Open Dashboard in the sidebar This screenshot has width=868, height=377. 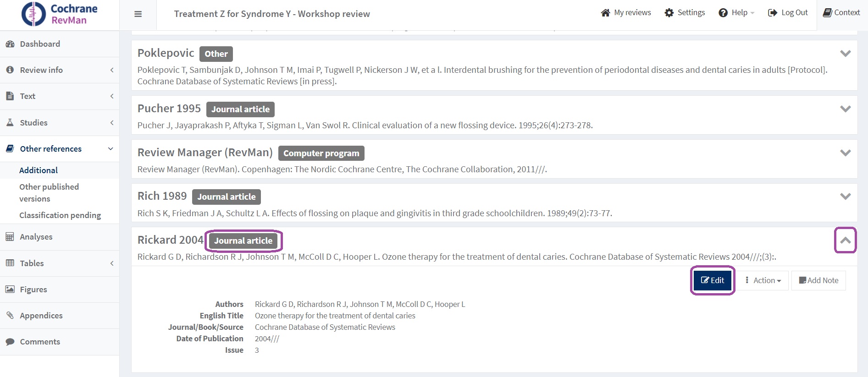tap(40, 44)
